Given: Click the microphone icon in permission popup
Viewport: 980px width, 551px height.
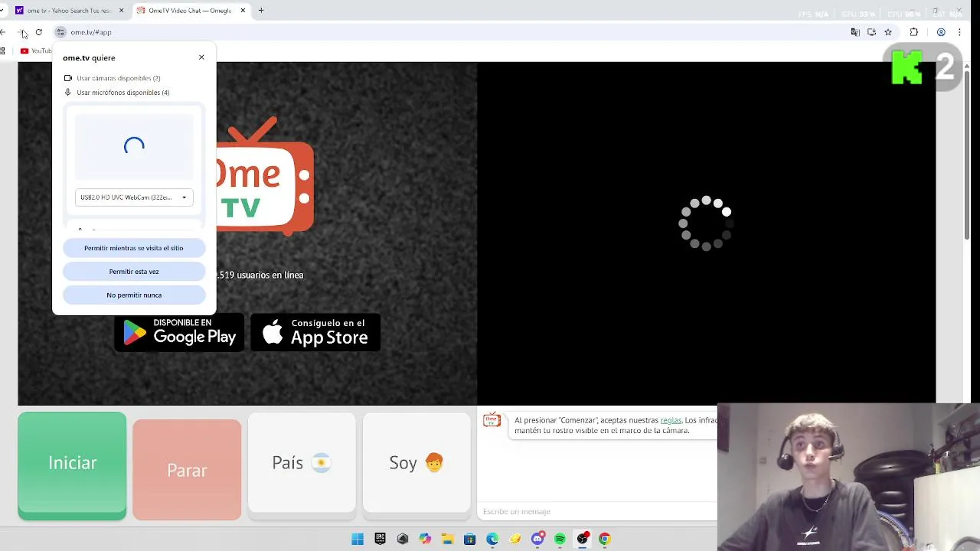Looking at the screenshot, I should (68, 93).
